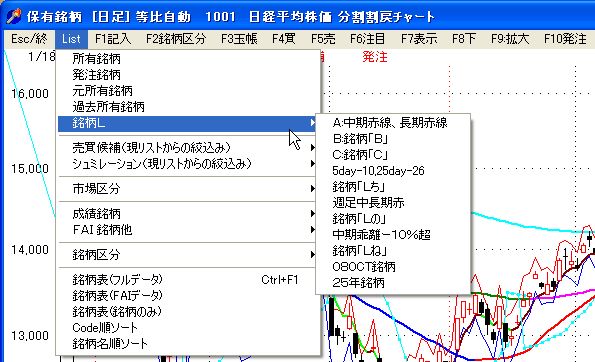Expand the 売買候補 submenu arrow
This screenshot has width=595, height=362.
coord(312,147)
